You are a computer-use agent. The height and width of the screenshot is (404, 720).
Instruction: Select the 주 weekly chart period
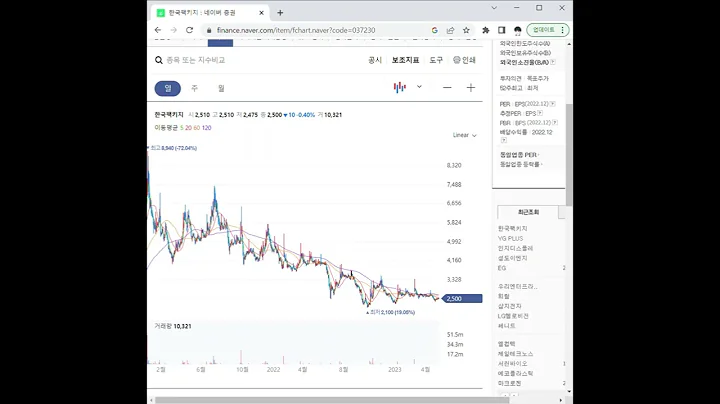[194, 88]
